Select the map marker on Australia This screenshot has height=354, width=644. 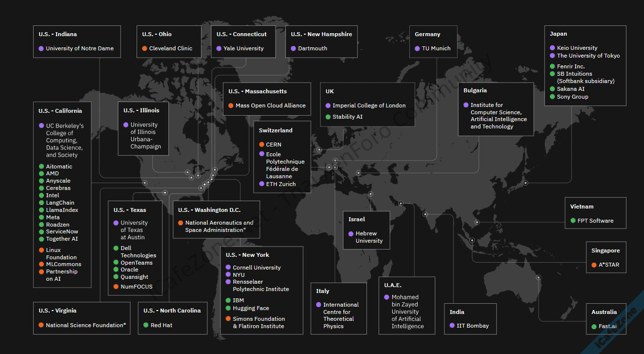(x=539, y=277)
